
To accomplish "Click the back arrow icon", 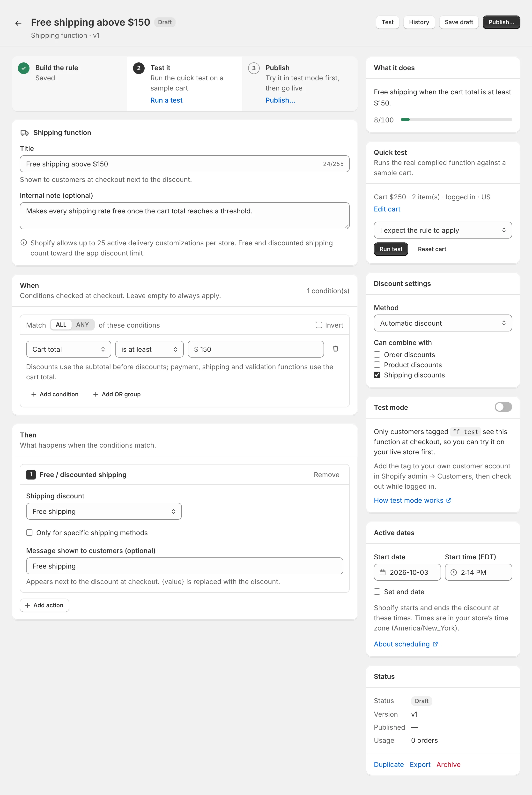I will click(18, 23).
